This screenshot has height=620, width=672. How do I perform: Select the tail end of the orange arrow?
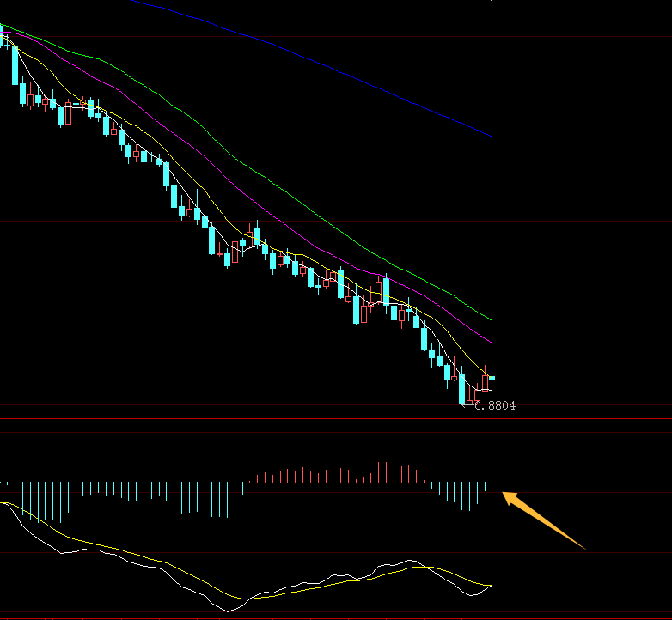583,547
